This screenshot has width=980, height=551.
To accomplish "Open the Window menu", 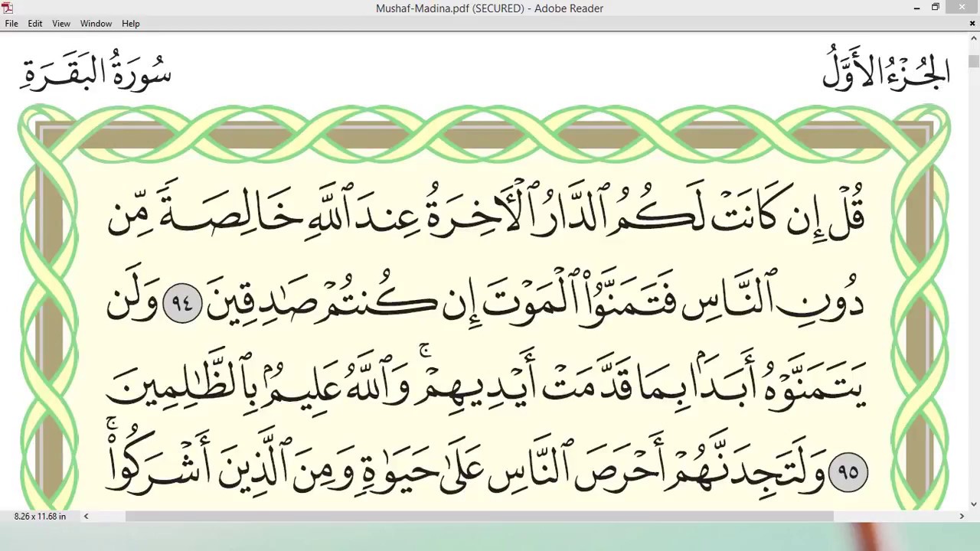I will tap(96, 24).
